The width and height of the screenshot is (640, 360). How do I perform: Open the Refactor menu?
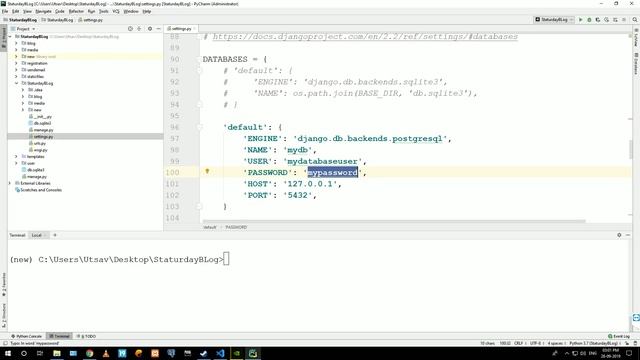76,11
